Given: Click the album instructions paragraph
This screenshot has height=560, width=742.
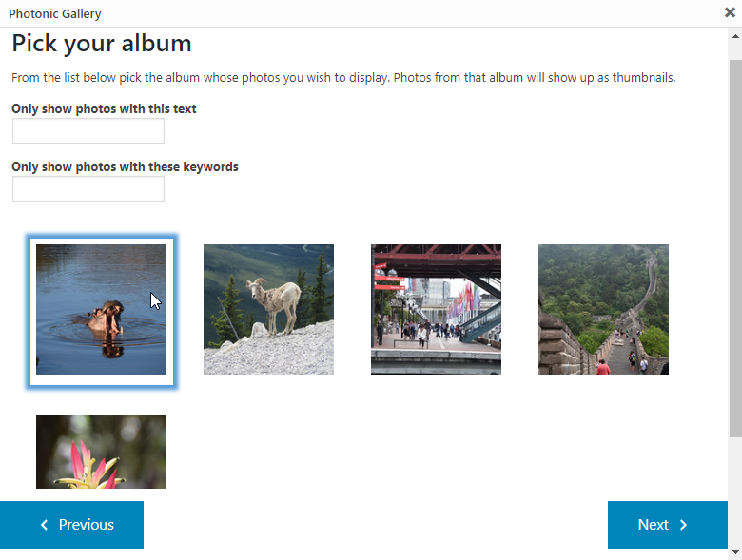Looking at the screenshot, I should (342, 77).
